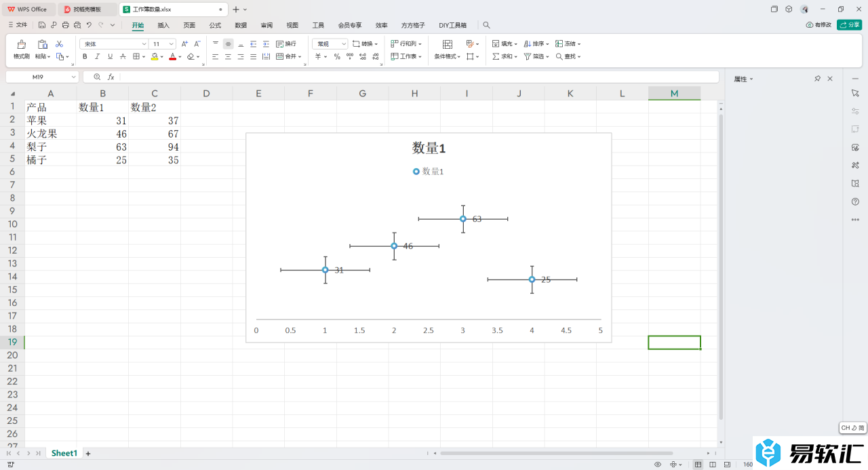Click the cut scissors icon
The height and width of the screenshot is (470, 868).
[59, 44]
